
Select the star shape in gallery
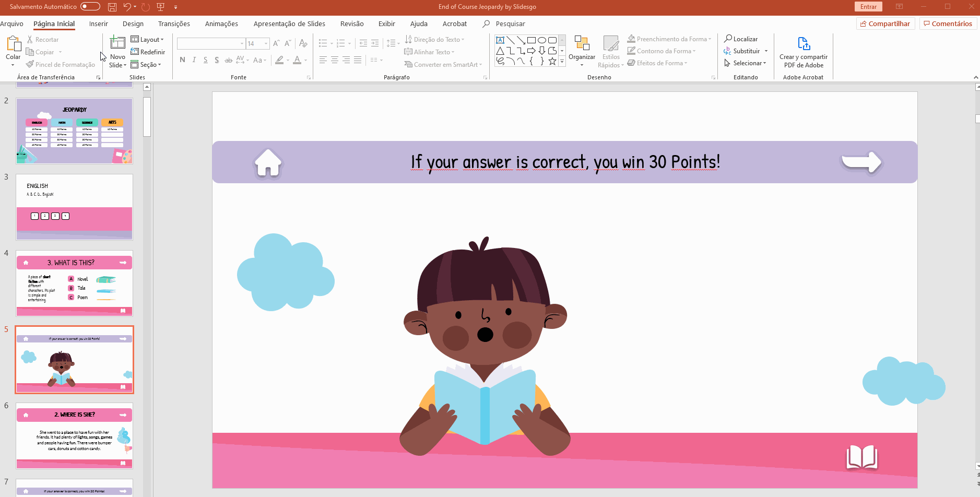(552, 61)
